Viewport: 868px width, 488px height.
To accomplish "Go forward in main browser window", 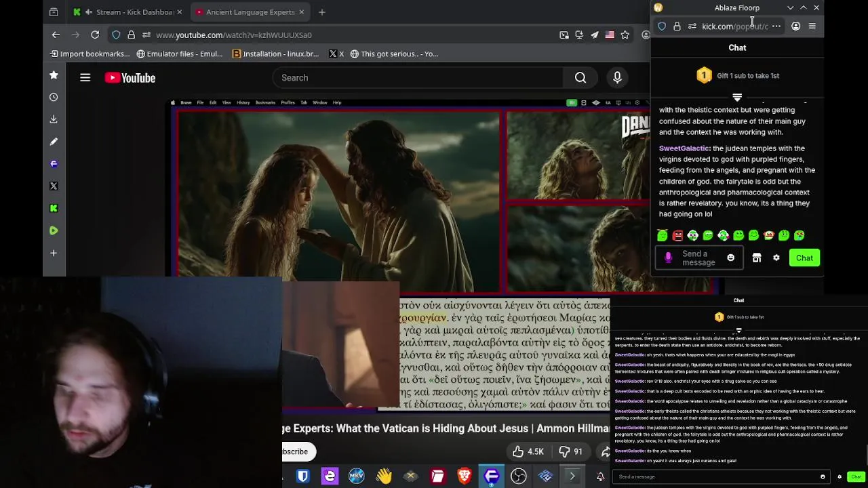I will point(75,35).
